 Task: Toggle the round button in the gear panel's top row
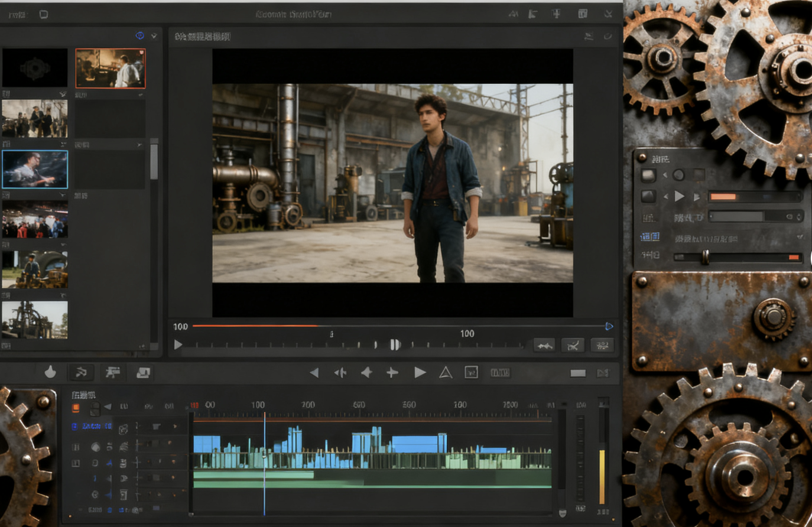(678, 175)
